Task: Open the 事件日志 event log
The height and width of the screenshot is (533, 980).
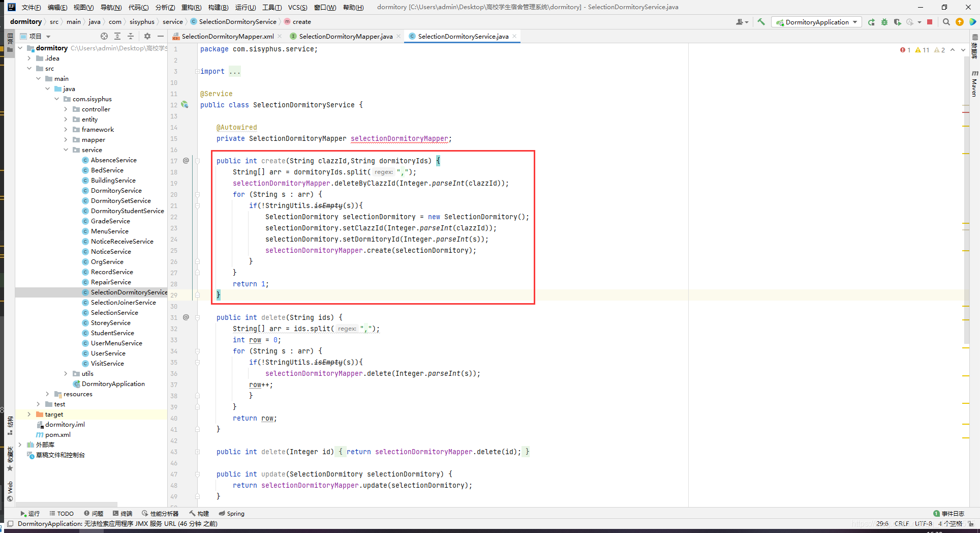Action: [x=948, y=513]
